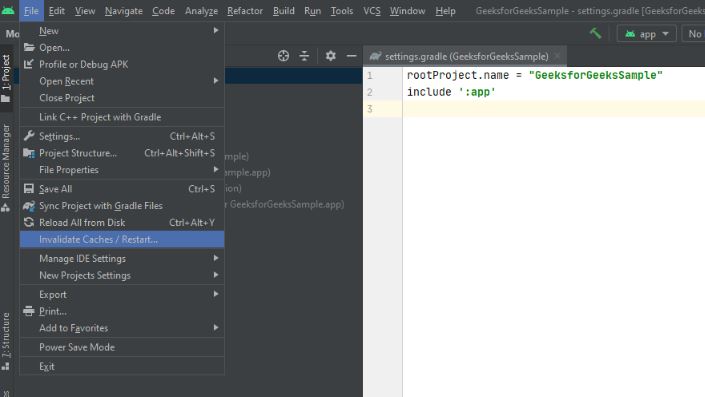Click the collapse all icon in Project panel
The width and height of the screenshot is (705, 397).
(x=304, y=56)
